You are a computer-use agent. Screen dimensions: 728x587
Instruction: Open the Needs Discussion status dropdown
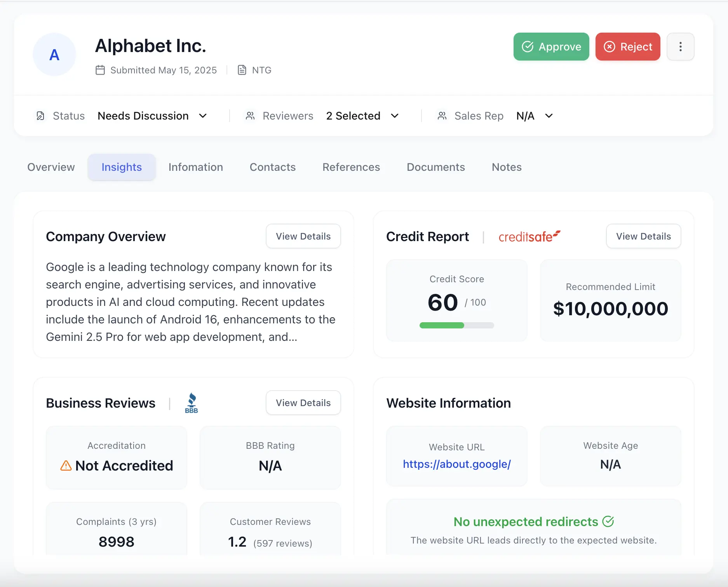point(153,116)
